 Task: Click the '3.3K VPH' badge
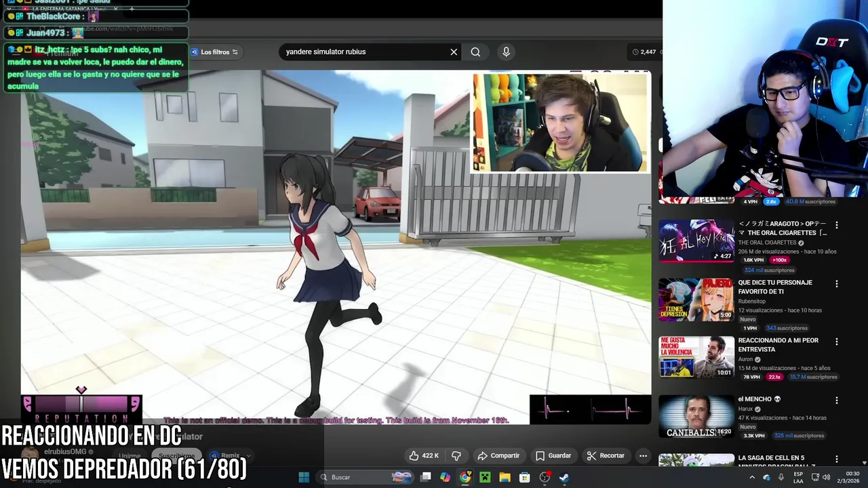(x=754, y=436)
